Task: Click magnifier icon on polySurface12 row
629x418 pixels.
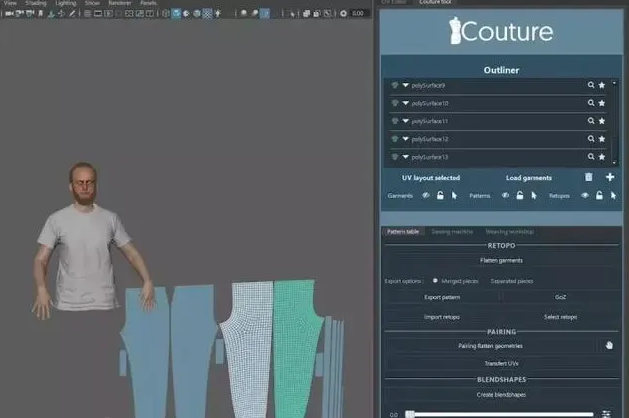Action: [x=590, y=139]
